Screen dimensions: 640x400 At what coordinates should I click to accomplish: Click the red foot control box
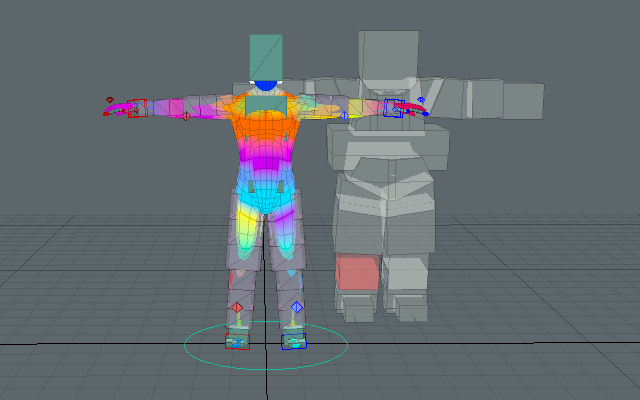pos(238,342)
